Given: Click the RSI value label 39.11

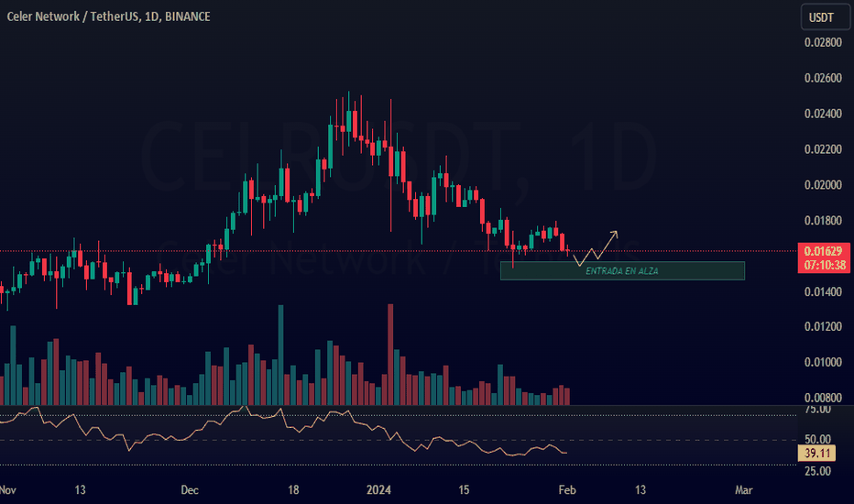Looking at the screenshot, I should (x=816, y=454).
